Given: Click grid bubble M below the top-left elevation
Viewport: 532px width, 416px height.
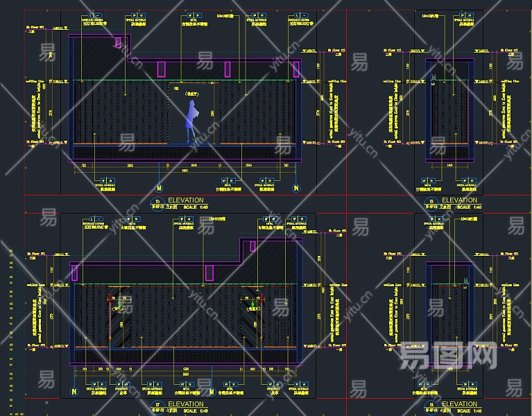Looking at the screenshot, I should point(159,188).
